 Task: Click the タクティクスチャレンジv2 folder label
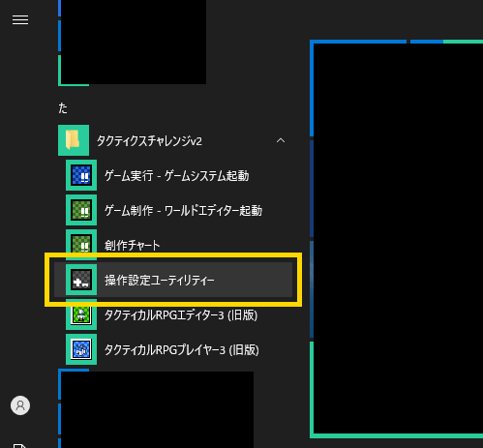[x=149, y=141]
